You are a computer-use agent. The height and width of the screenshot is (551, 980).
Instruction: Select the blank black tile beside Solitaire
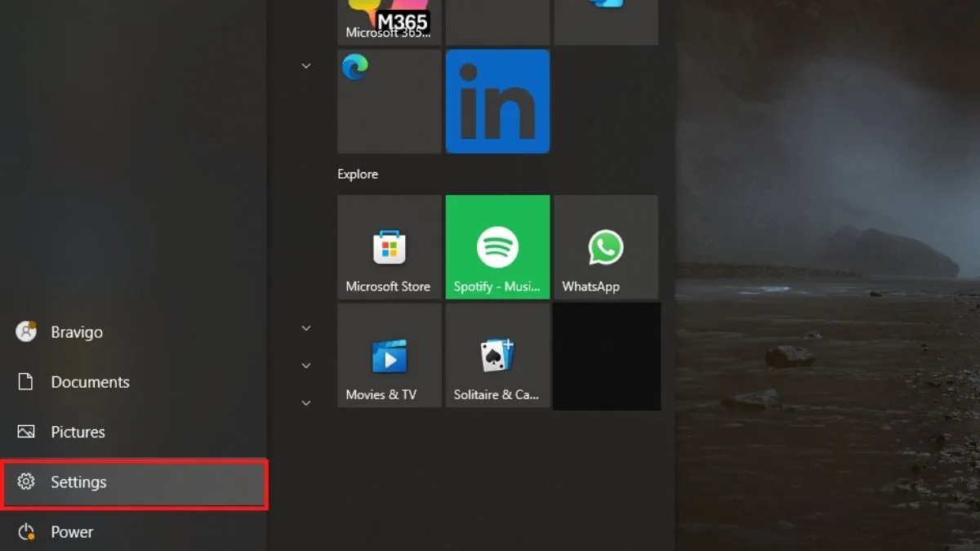tap(606, 356)
